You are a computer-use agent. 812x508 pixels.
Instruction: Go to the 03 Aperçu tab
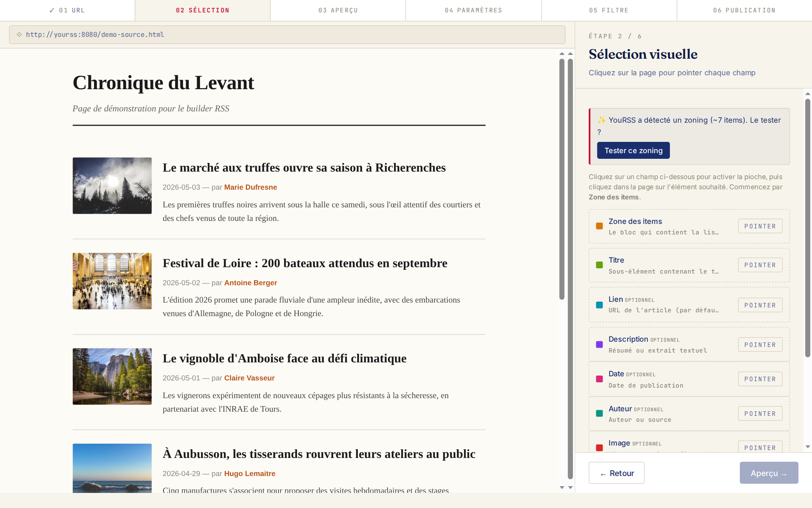pyautogui.click(x=338, y=10)
